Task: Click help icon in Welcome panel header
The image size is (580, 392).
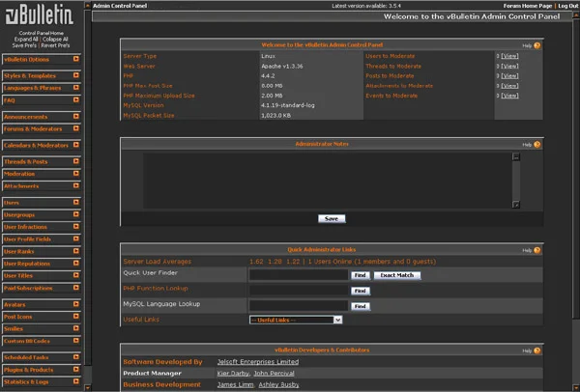Action: coord(536,45)
